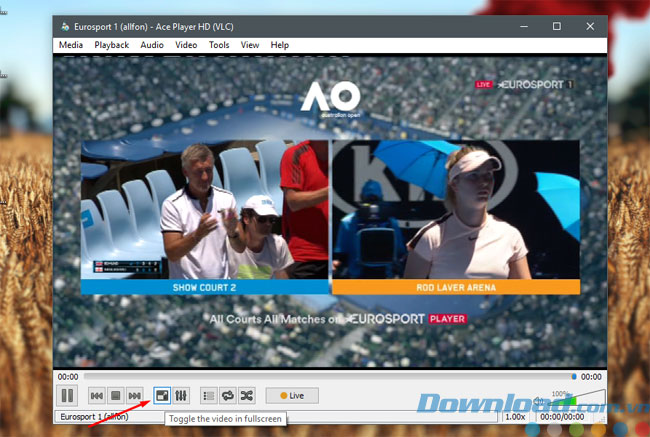Screen dimensions: 650x437
Task: Toggle the video in fullscreen
Action: 162,395
